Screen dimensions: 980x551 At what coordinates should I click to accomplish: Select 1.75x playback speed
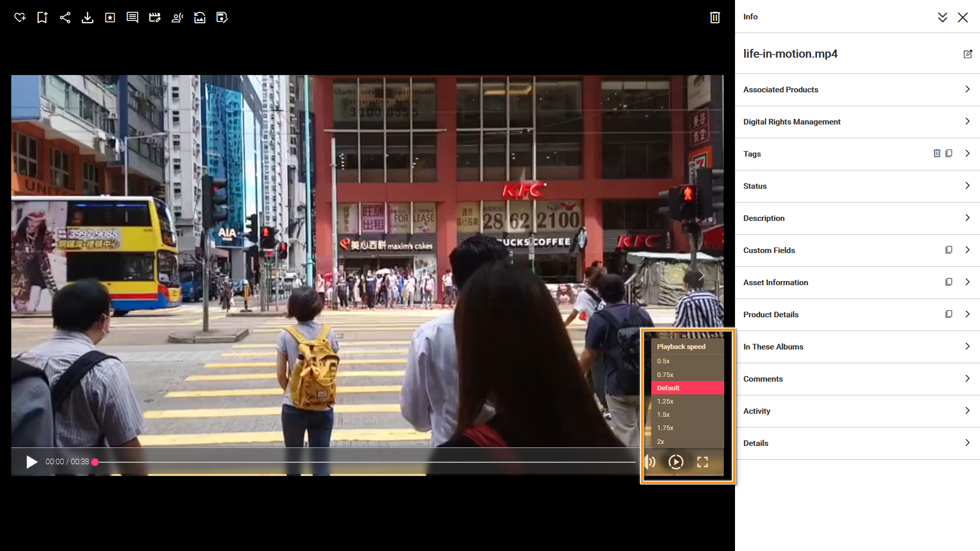[x=688, y=428]
